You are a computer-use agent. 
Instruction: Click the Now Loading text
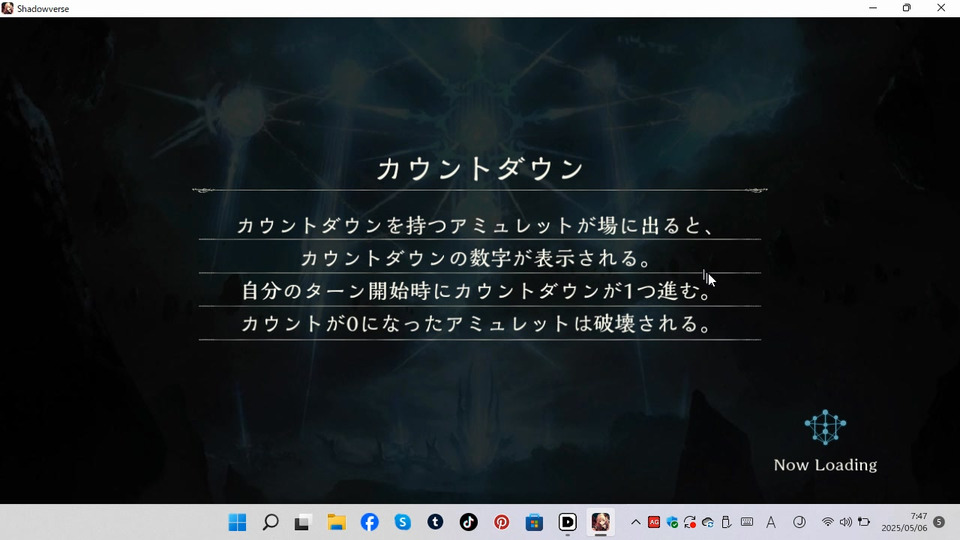pyautogui.click(x=825, y=465)
